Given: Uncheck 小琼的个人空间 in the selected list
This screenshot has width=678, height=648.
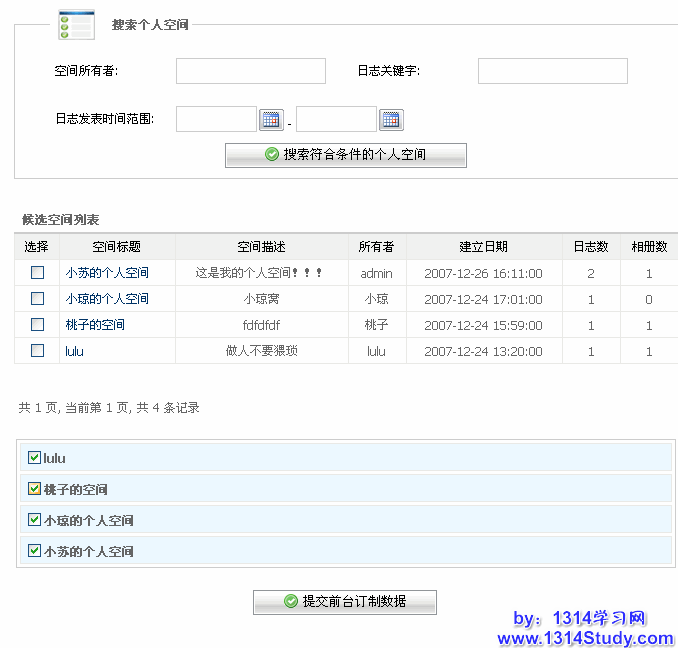Looking at the screenshot, I should pos(35,520).
